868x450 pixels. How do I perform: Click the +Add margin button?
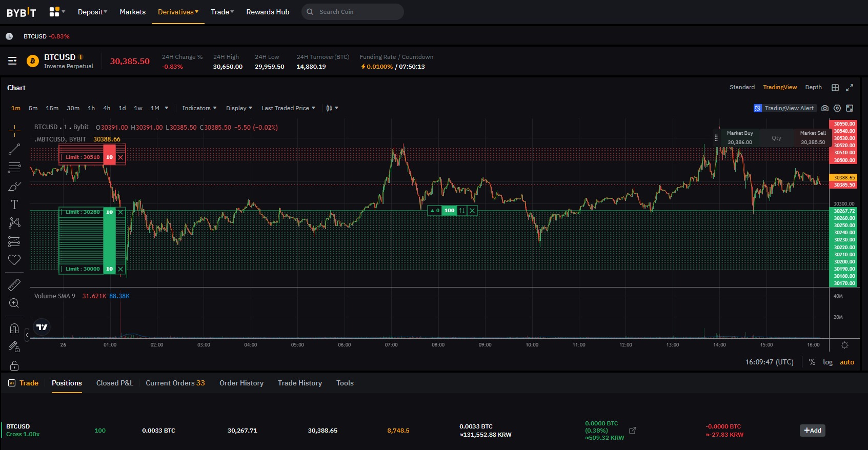click(813, 431)
